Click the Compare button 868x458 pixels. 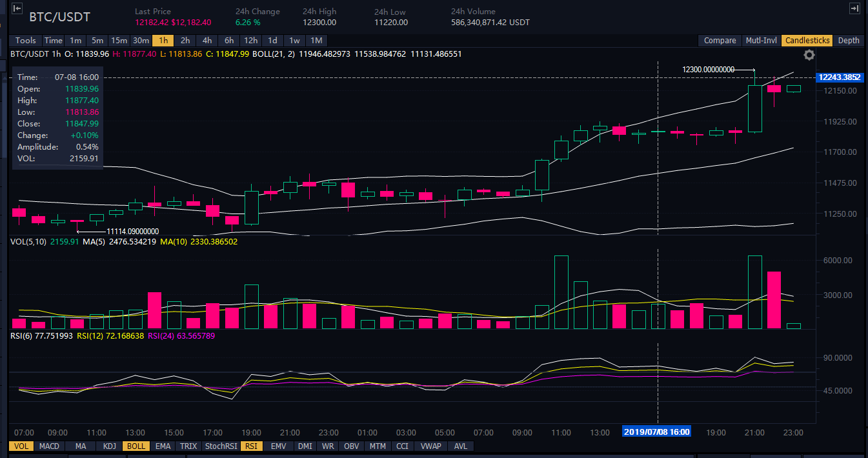(720, 41)
